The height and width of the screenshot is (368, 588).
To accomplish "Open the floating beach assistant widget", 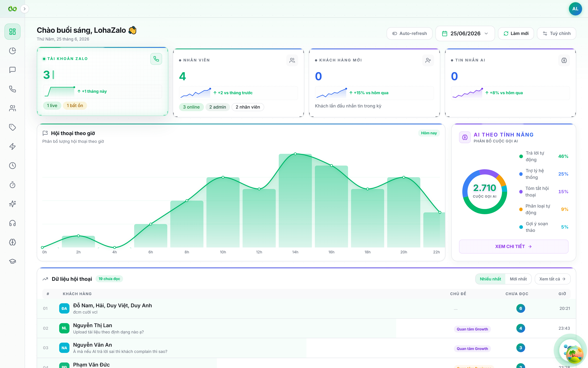I will point(574,355).
